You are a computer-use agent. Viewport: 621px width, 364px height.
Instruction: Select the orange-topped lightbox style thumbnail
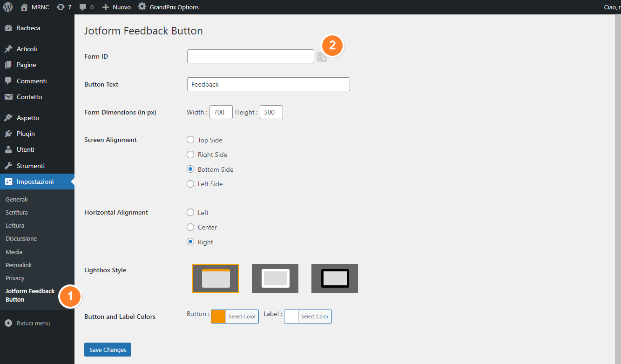point(216,278)
